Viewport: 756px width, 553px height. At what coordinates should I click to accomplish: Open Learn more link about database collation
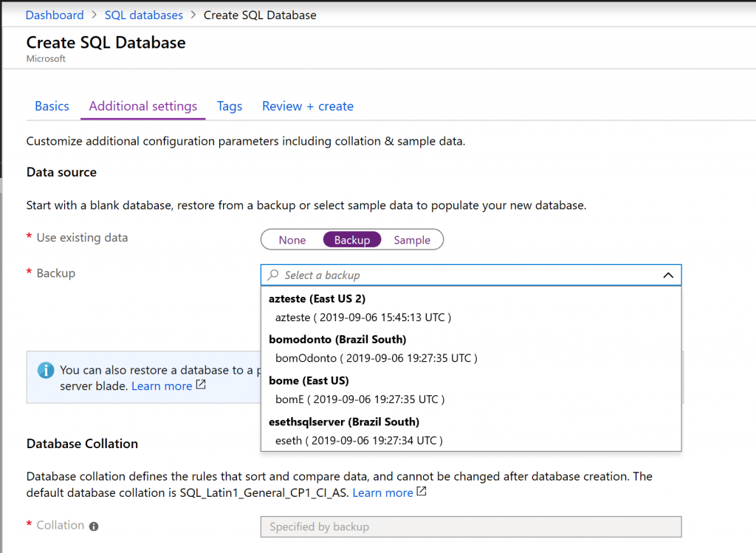coord(382,492)
